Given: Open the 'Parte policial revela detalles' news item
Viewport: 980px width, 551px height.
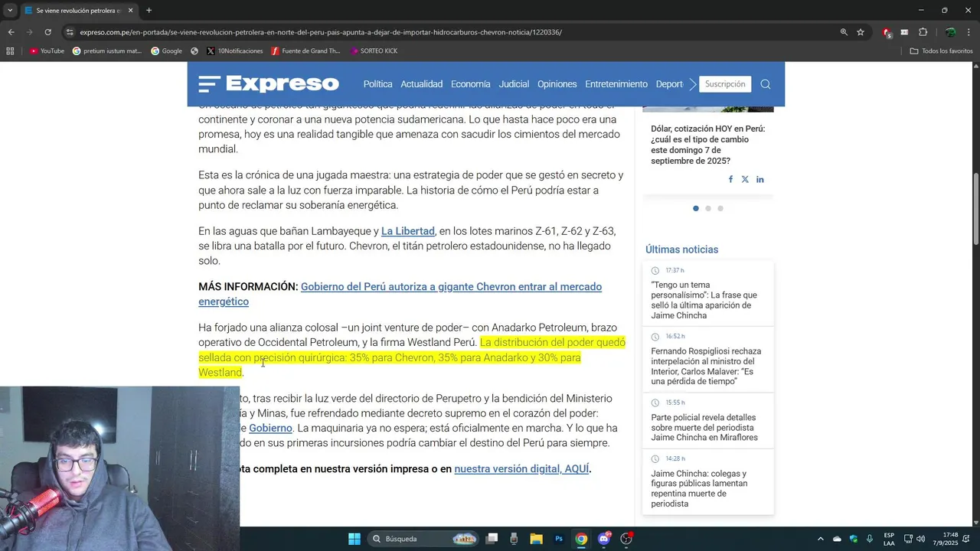Looking at the screenshot, I should (x=704, y=428).
